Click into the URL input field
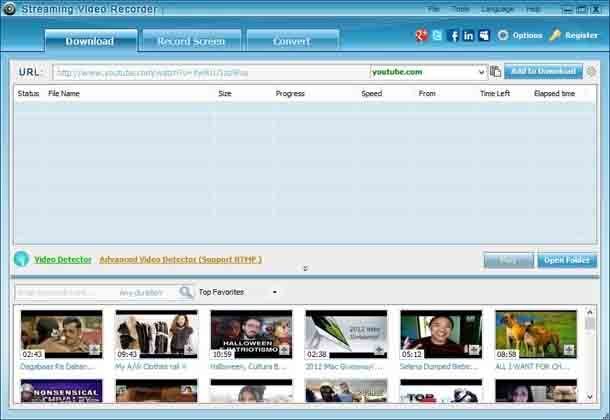This screenshot has height=420, width=610. pos(212,72)
